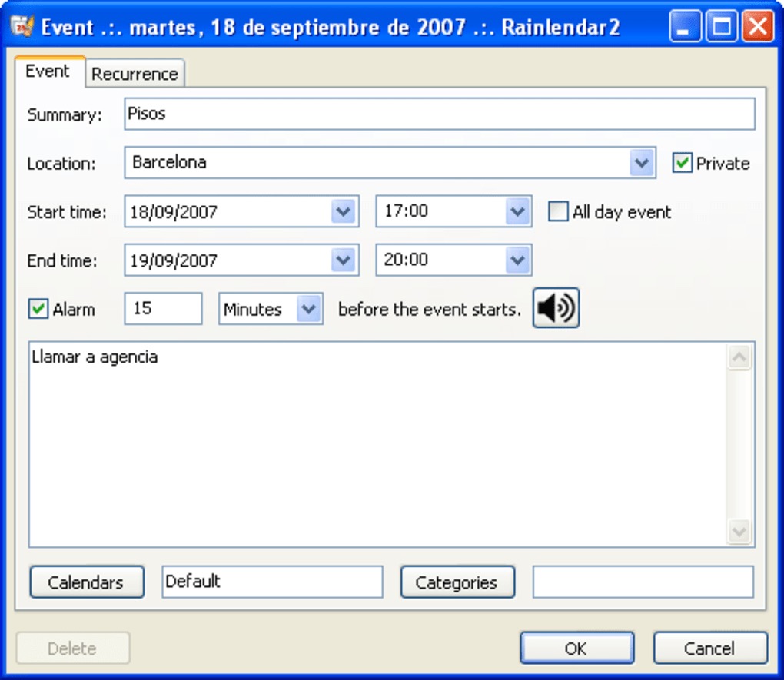Click the Summary field containing Pisos
Image resolution: width=784 pixels, height=680 pixels.
click(440, 114)
